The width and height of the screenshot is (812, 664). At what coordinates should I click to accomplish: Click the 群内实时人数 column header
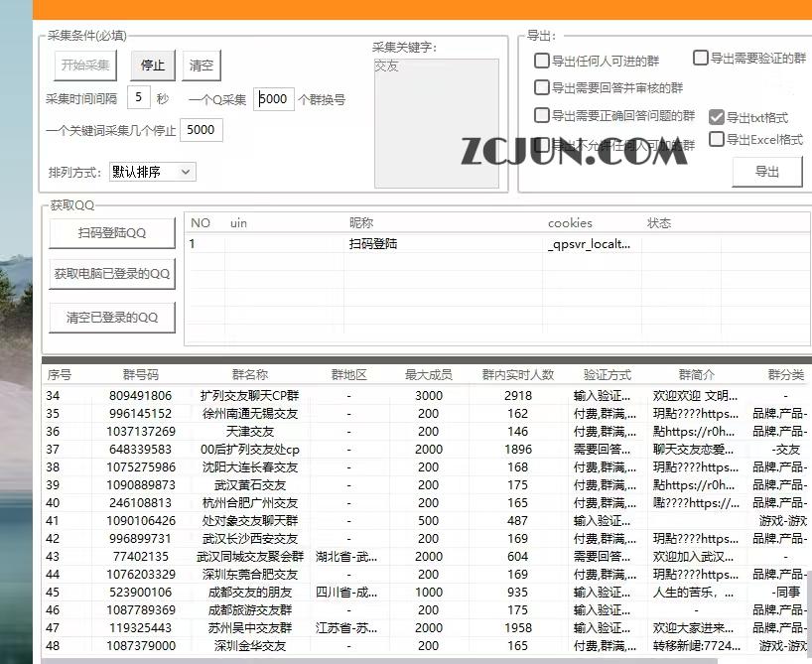point(517,375)
